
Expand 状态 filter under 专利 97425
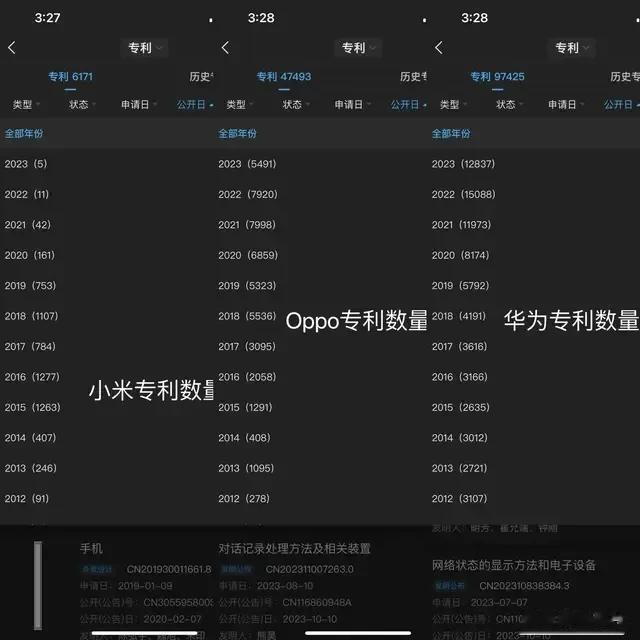pos(509,104)
